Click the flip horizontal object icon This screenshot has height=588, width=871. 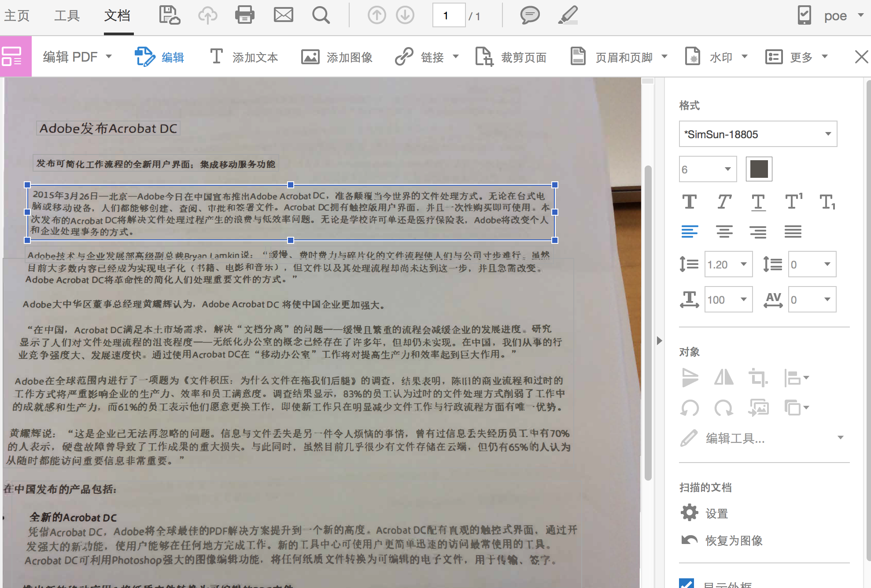[723, 378]
